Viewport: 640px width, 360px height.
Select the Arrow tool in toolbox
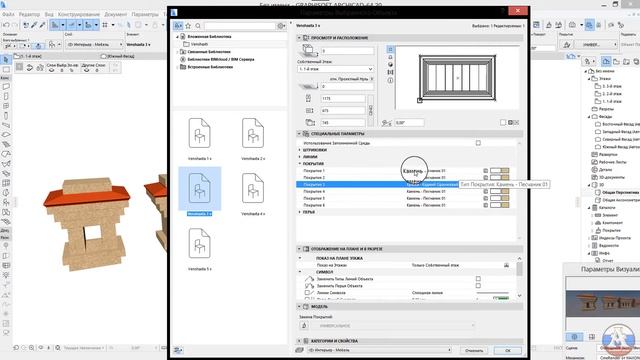coord(6,60)
